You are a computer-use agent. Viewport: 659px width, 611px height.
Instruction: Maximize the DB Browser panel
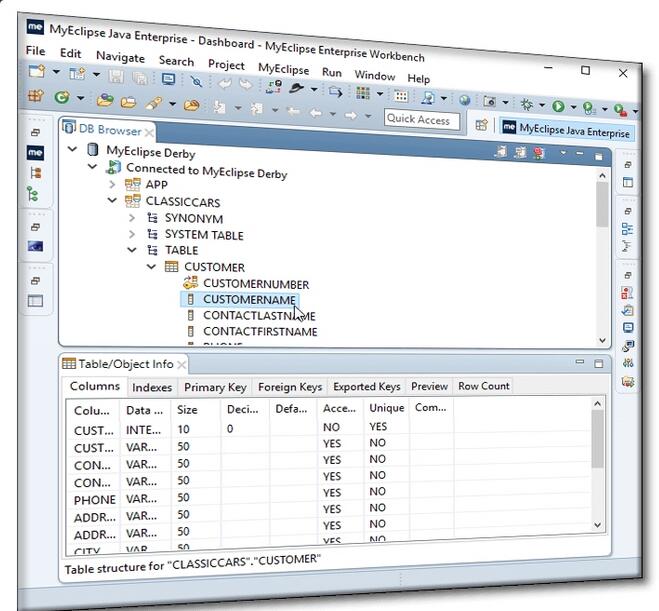click(x=598, y=157)
